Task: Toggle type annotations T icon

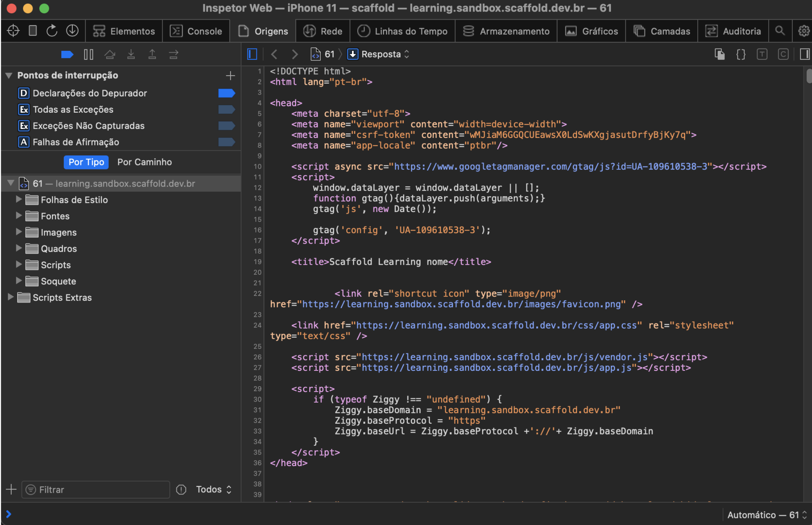Action: (762, 55)
